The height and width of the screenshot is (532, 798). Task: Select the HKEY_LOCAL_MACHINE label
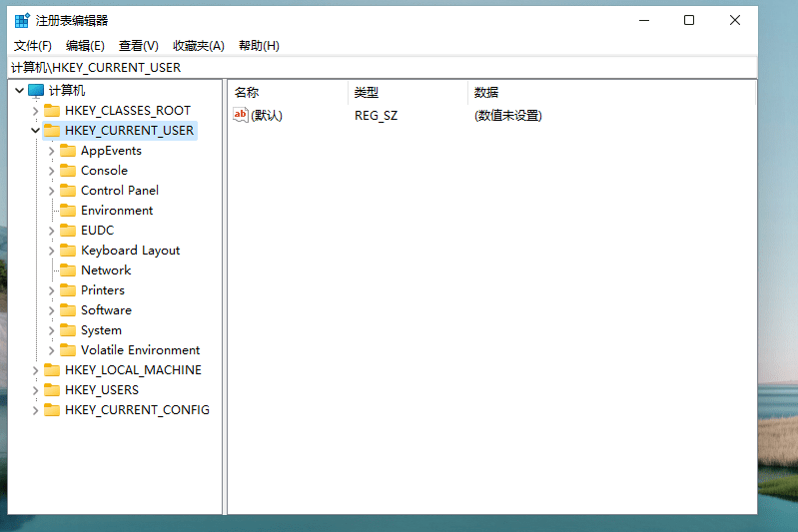(x=133, y=369)
